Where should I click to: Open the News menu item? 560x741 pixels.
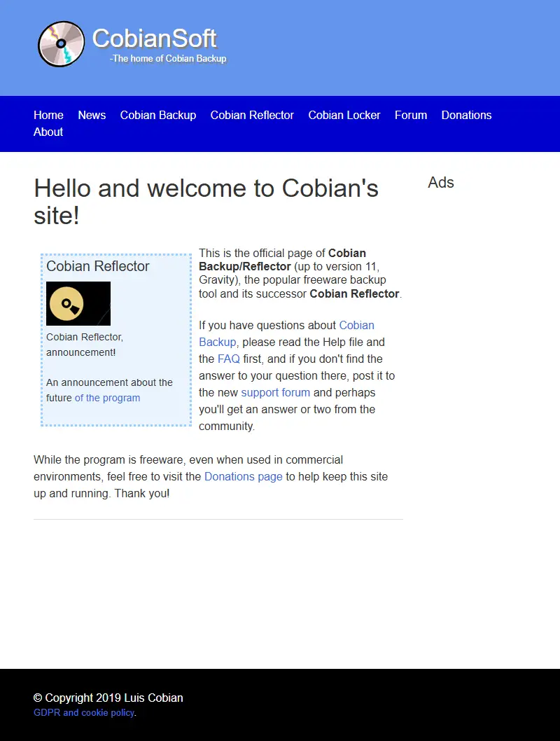[x=92, y=116]
